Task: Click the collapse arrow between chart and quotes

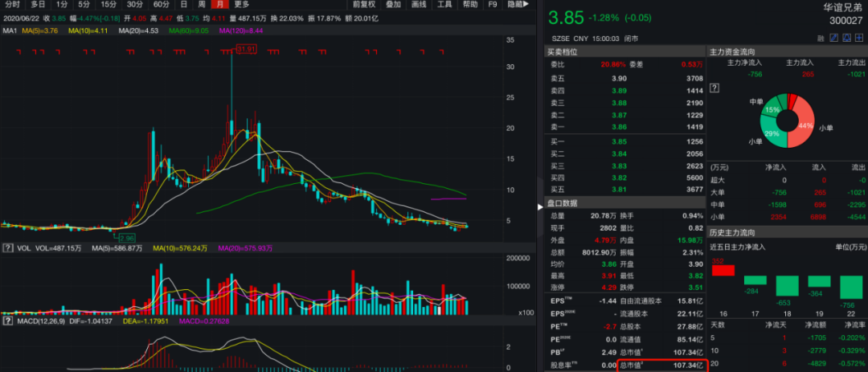Action: (539, 206)
